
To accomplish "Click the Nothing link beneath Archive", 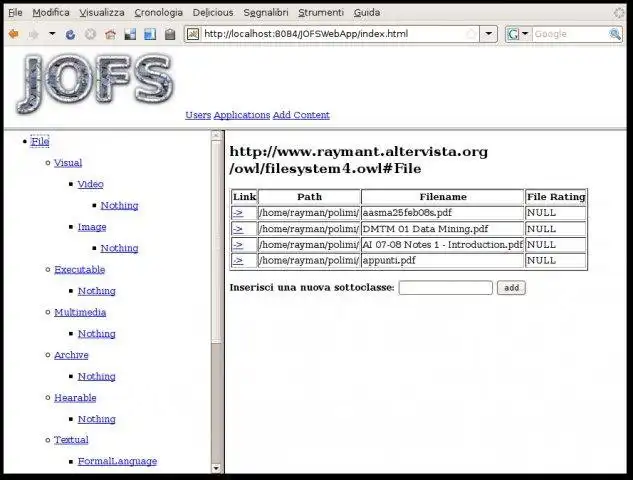I will click(x=96, y=377).
